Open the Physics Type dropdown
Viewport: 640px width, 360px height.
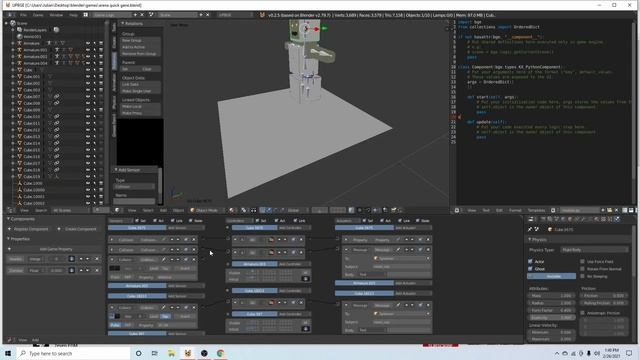tap(594, 249)
